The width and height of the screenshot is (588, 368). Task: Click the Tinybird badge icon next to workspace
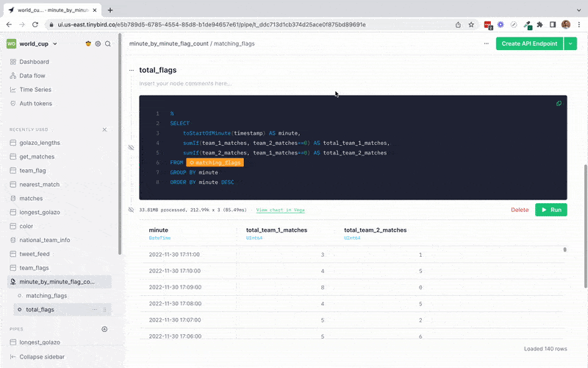88,44
